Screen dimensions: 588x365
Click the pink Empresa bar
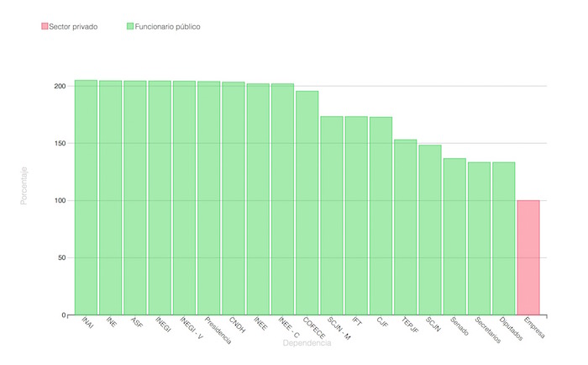528,257
